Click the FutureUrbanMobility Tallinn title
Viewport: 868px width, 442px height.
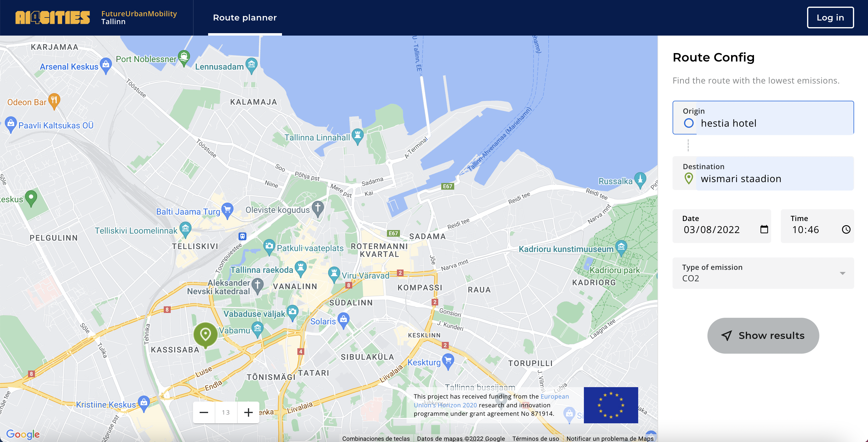pyautogui.click(x=139, y=17)
